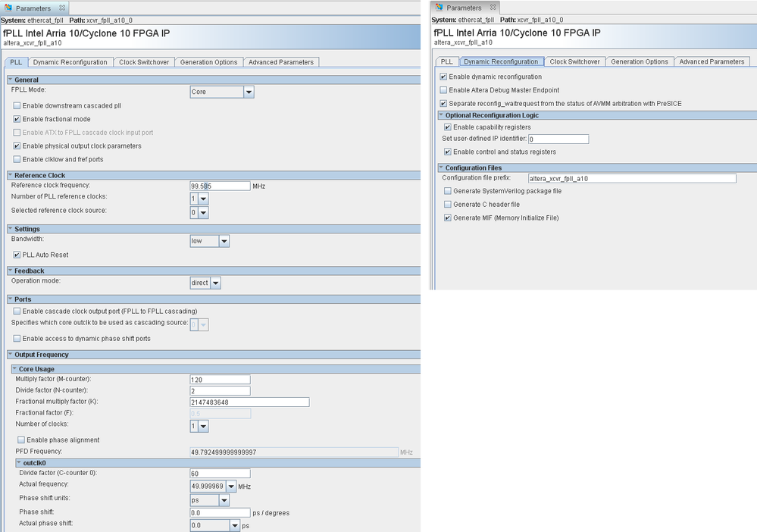Enable cascade clock output port checkbox
This screenshot has height=532, width=757.
(x=17, y=311)
